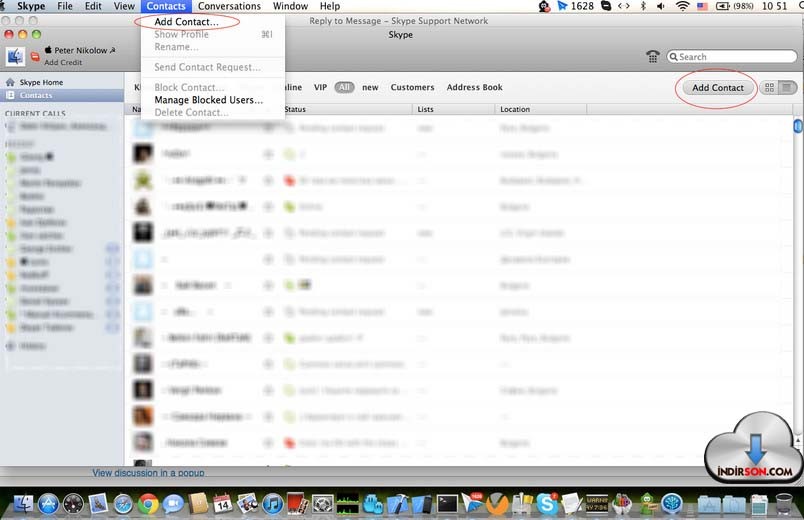Click the battery status icon

click(722, 6)
